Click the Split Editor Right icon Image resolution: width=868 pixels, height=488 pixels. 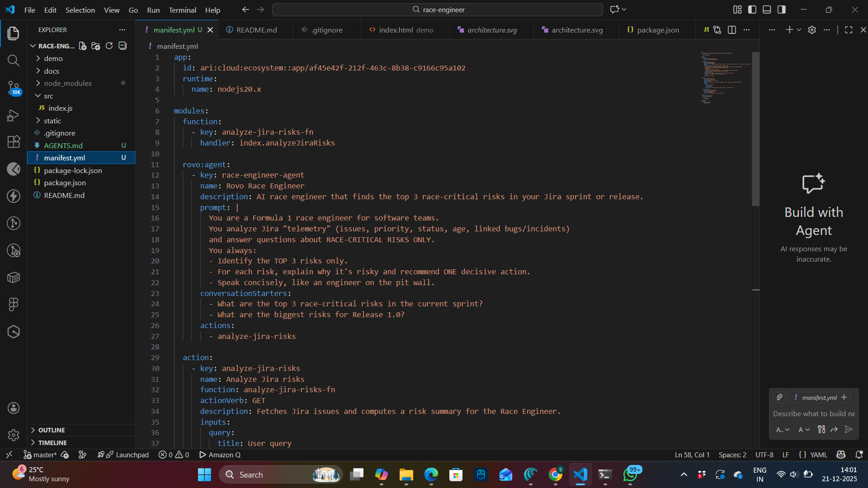732,30
